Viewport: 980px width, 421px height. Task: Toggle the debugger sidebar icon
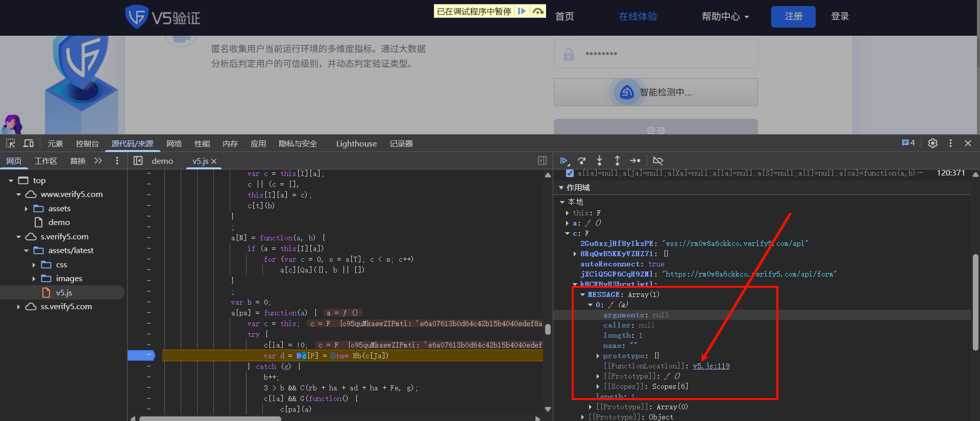point(542,161)
